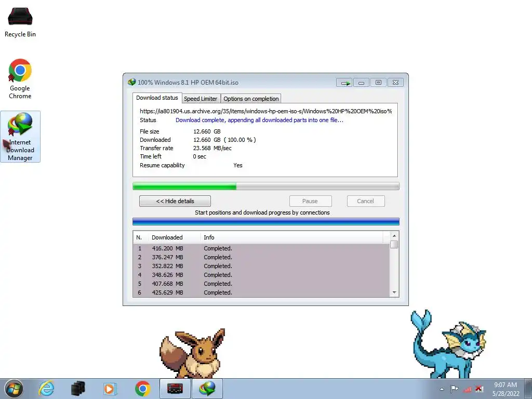Select connection row with 352.822 MB

click(262, 266)
